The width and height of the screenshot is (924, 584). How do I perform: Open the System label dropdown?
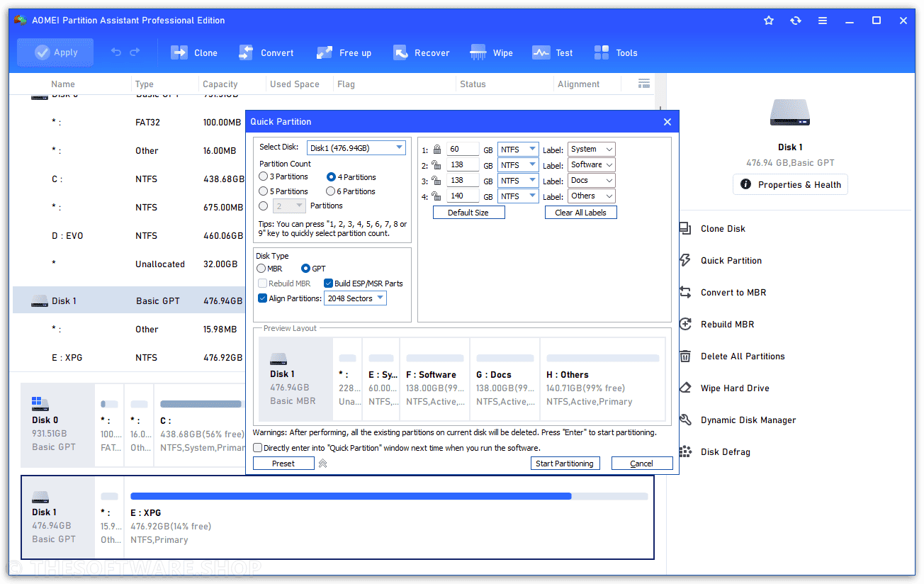coord(591,149)
